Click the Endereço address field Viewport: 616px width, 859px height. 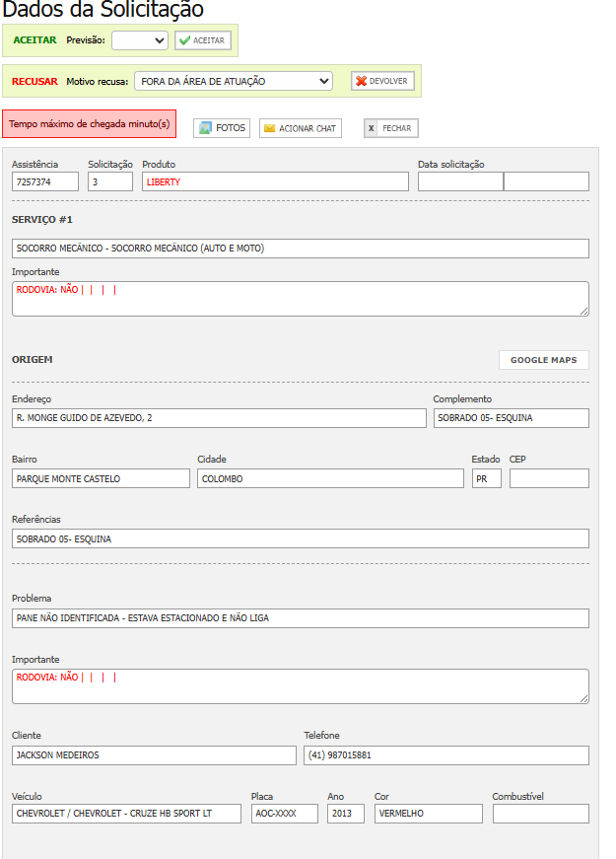pyautogui.click(x=219, y=418)
